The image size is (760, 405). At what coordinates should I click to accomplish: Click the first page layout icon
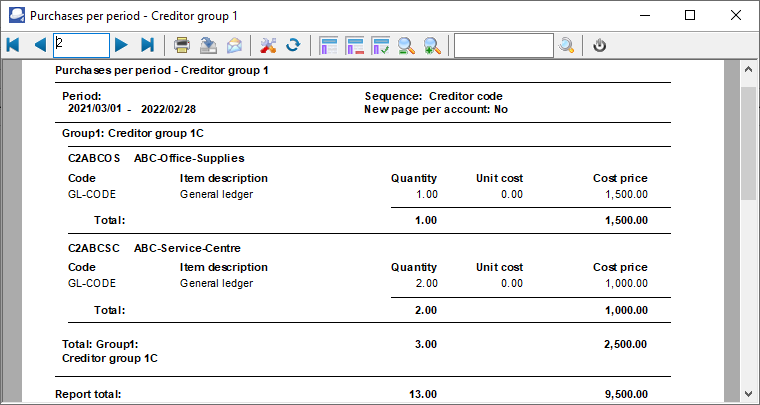(x=329, y=46)
